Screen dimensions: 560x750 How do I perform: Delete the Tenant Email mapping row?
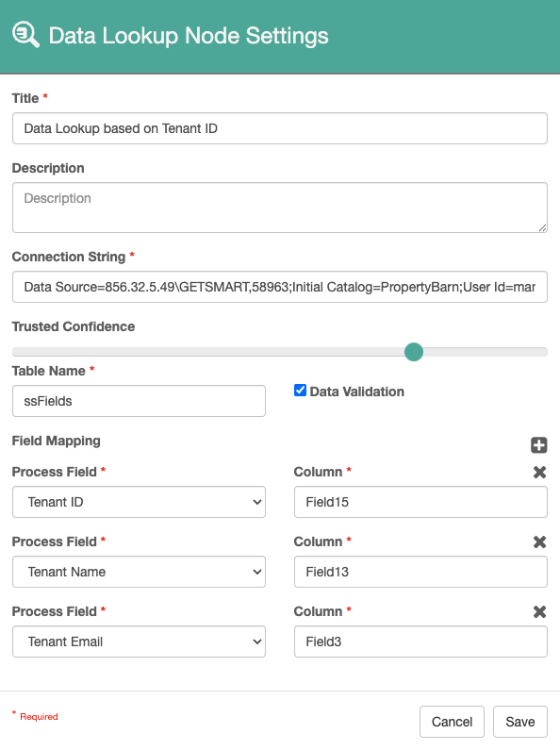(539, 611)
